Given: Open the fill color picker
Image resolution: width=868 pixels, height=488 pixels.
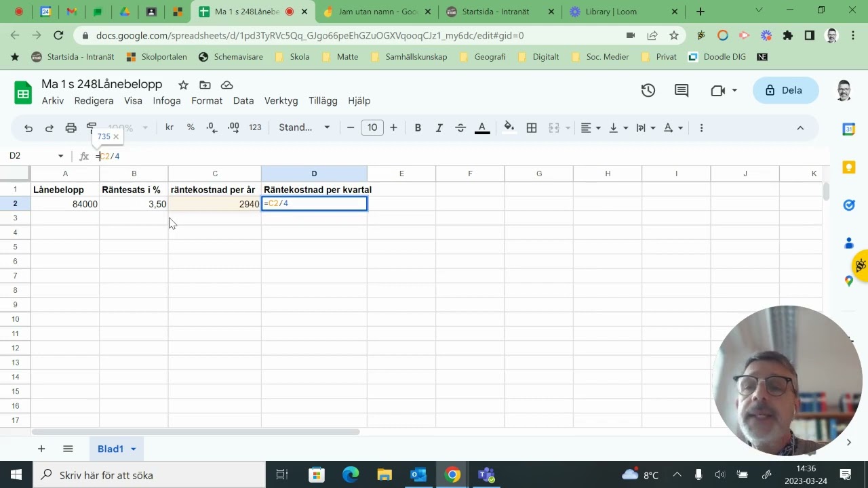Looking at the screenshot, I should 509,127.
